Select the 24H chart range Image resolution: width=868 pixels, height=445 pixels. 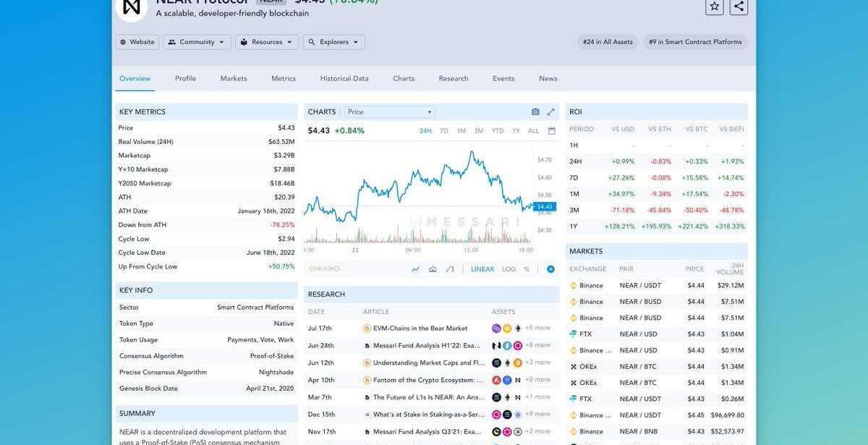coord(425,131)
